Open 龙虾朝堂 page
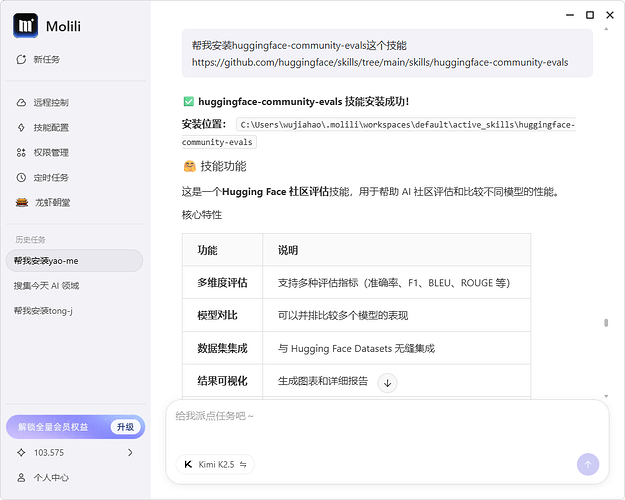The image size is (625, 500). pyautogui.click(x=52, y=203)
